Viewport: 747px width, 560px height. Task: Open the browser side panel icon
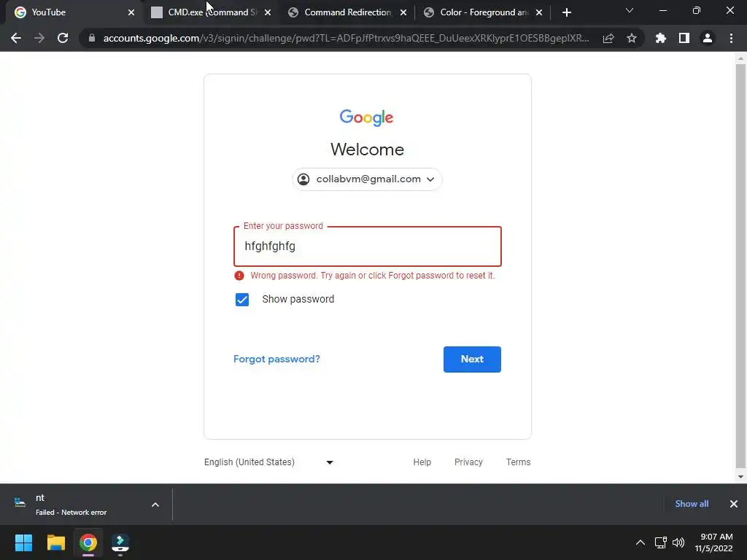pyautogui.click(x=684, y=38)
